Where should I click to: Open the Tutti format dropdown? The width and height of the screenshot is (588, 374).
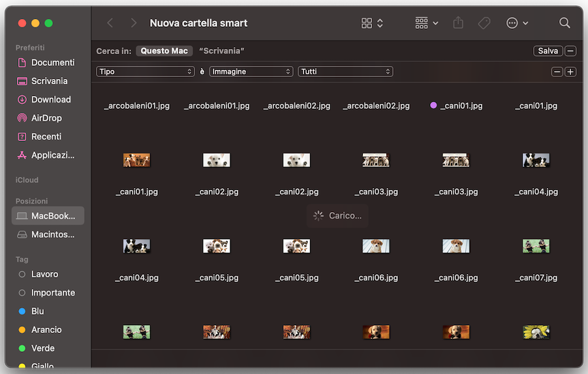pos(345,71)
